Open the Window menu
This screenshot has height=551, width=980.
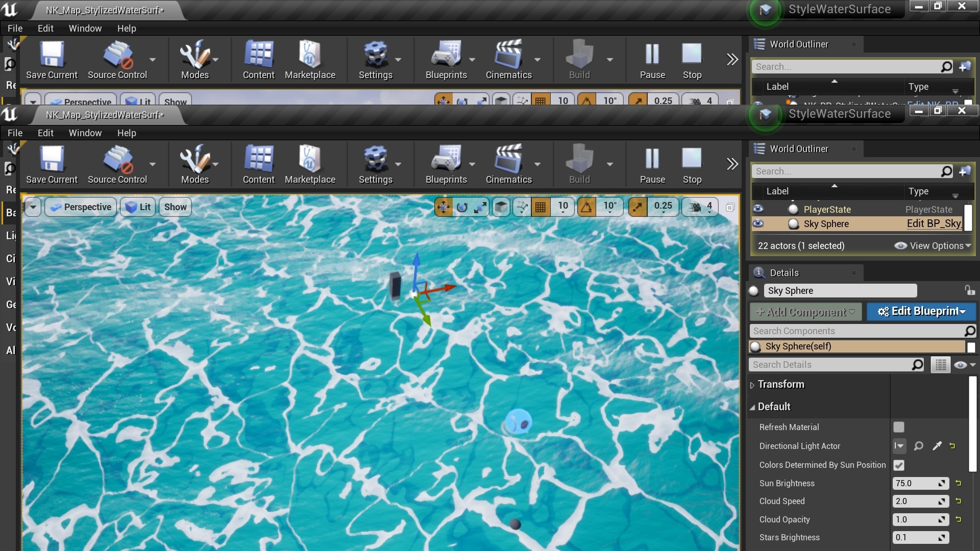pyautogui.click(x=85, y=133)
